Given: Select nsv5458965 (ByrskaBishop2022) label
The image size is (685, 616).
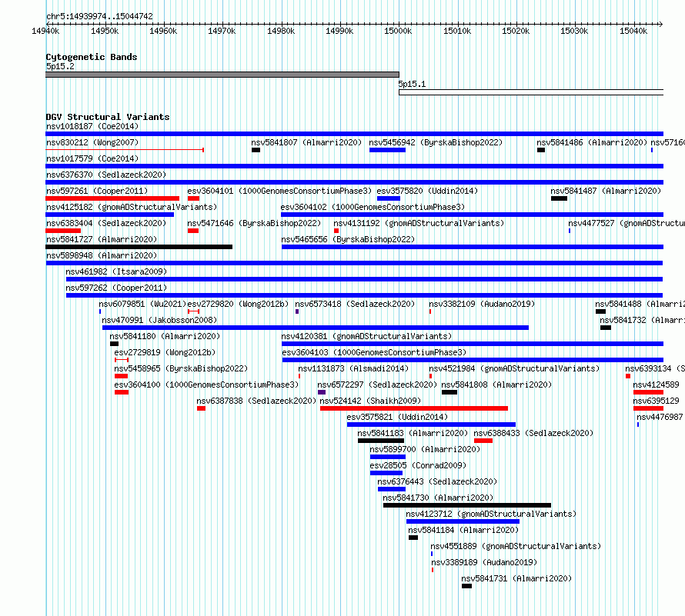Looking at the screenshot, I should (x=181, y=369).
